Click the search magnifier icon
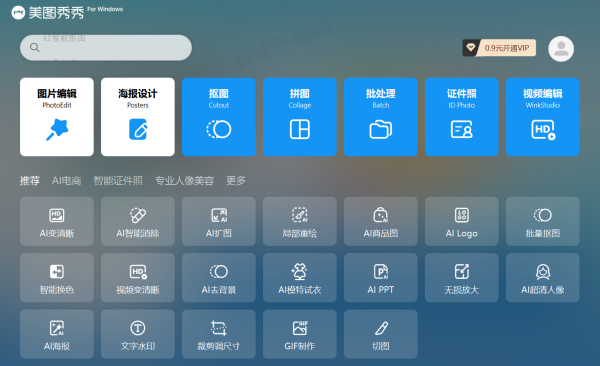This screenshot has height=366, width=600. point(34,47)
